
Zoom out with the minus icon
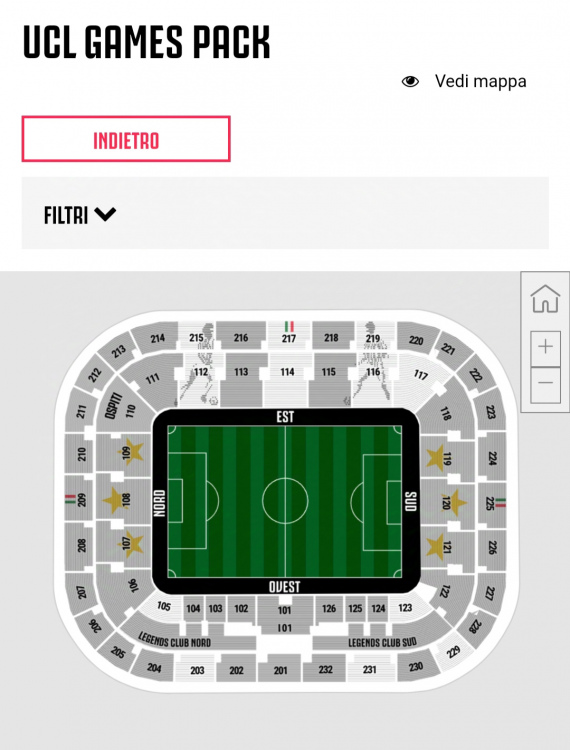[546, 384]
